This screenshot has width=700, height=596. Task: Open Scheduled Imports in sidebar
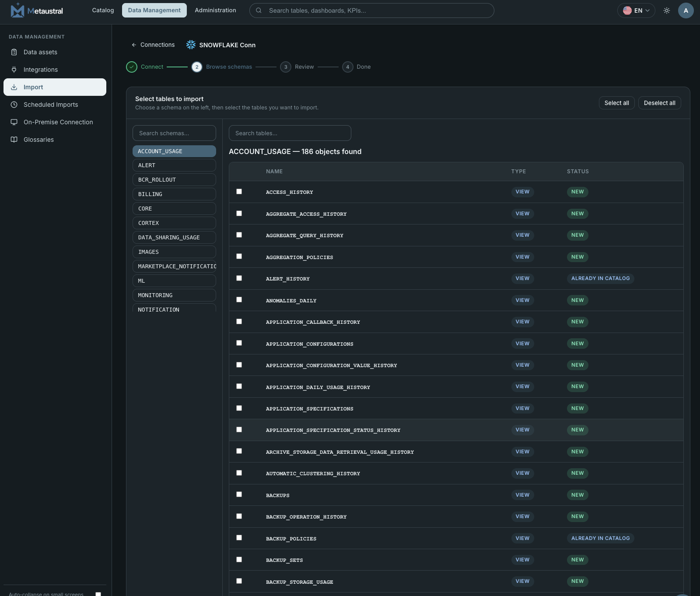[55, 105]
